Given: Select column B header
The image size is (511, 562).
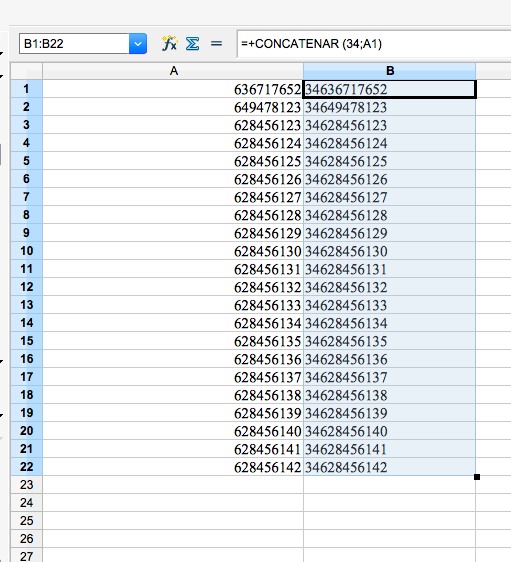Looking at the screenshot, I should coord(390,71).
